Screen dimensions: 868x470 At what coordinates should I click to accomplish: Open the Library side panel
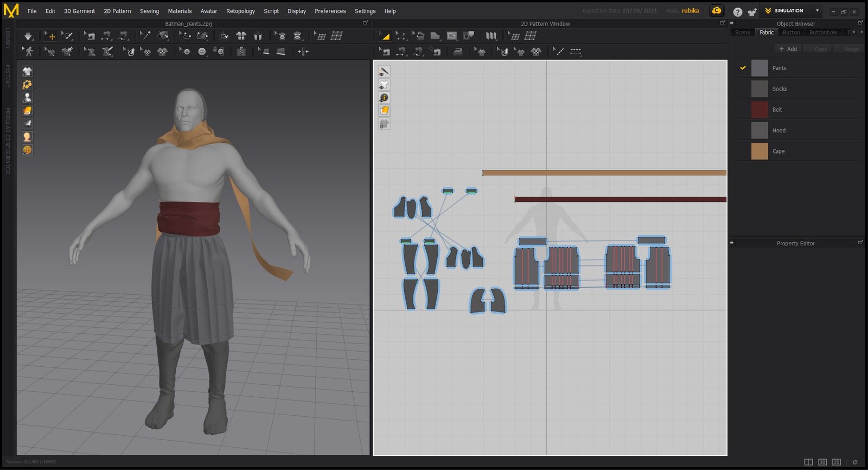8,38
